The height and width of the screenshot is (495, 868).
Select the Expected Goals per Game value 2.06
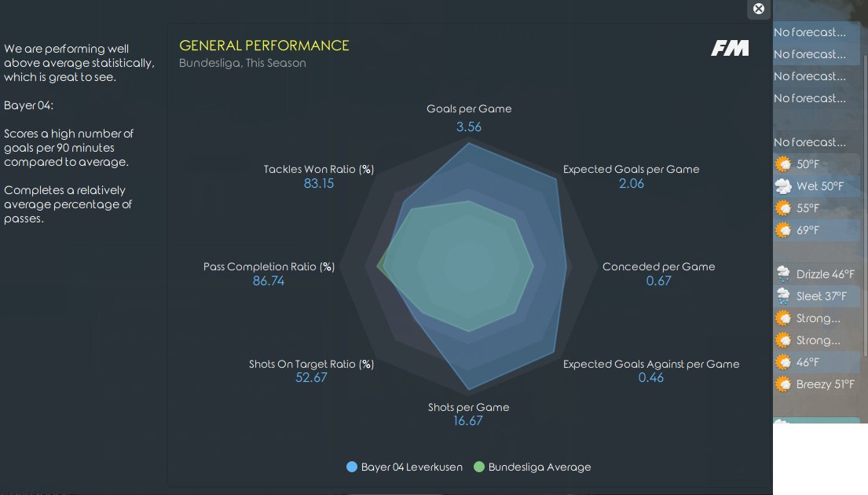[x=632, y=183]
